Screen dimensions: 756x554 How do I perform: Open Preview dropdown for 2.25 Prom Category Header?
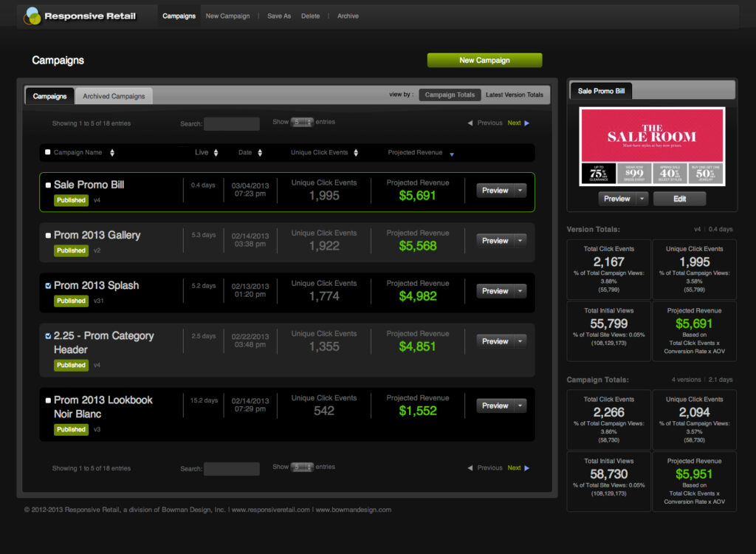(x=520, y=341)
